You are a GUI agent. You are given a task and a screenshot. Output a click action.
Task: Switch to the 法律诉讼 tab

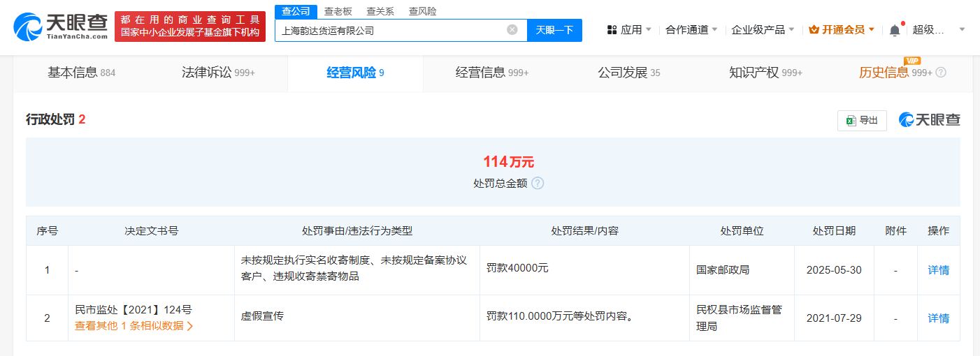[218, 73]
